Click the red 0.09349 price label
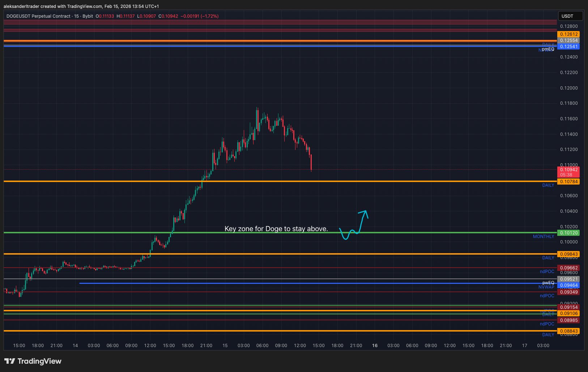Image resolution: width=588 pixels, height=372 pixels. (568, 292)
